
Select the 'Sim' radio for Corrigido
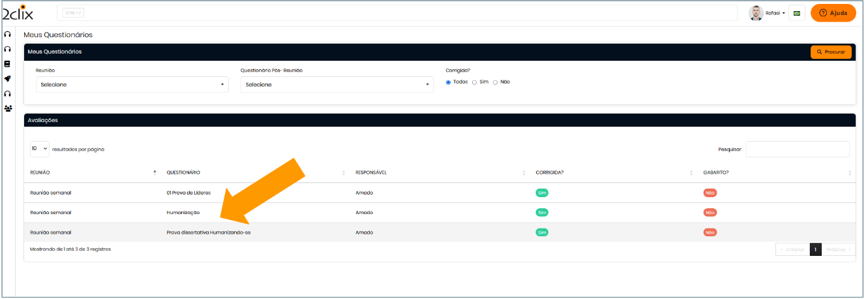coord(475,82)
